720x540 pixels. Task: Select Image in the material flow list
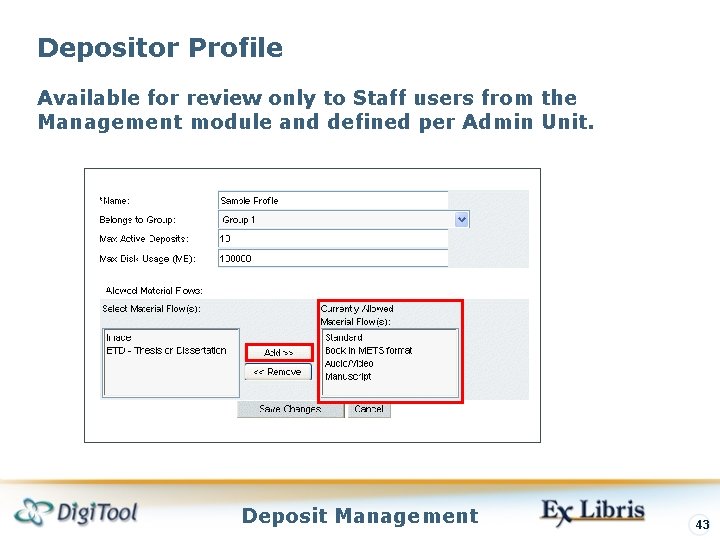119,338
